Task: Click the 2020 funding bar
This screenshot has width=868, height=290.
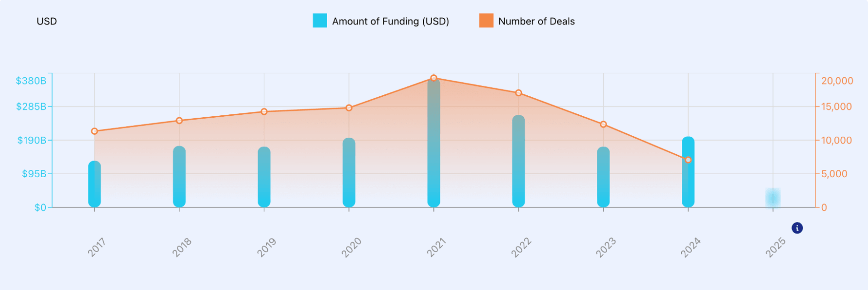Action: tap(349, 172)
